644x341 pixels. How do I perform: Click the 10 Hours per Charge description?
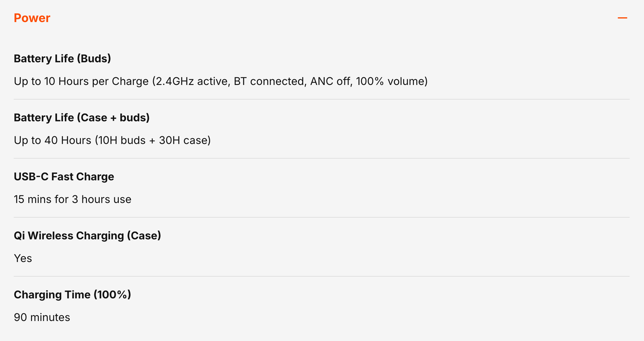[221, 81]
